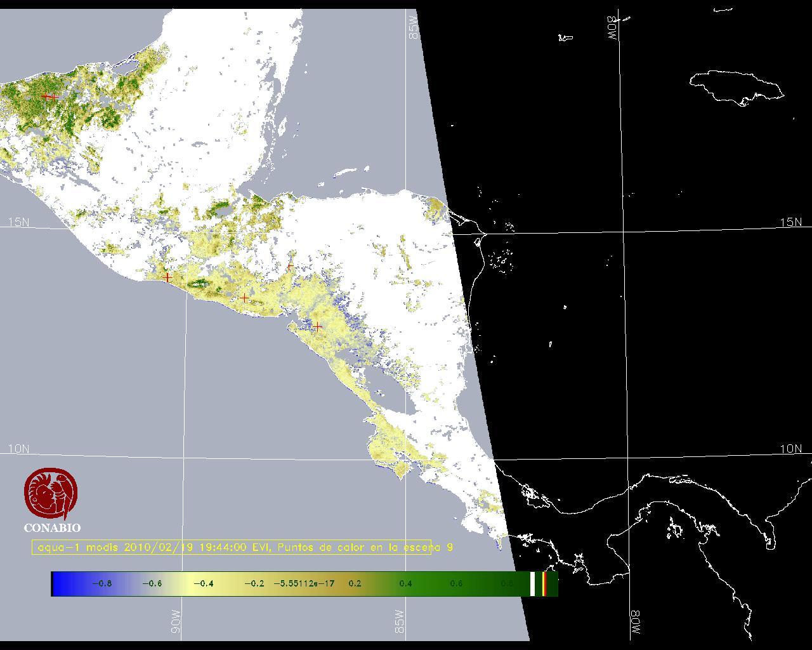
Task: Click the red hot spot cross left of the 90W line
Action: coord(167,277)
